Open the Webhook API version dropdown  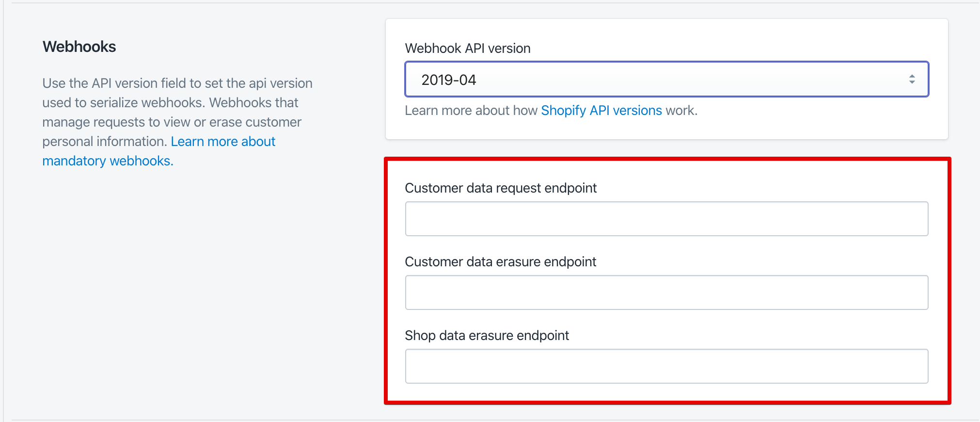[666, 79]
